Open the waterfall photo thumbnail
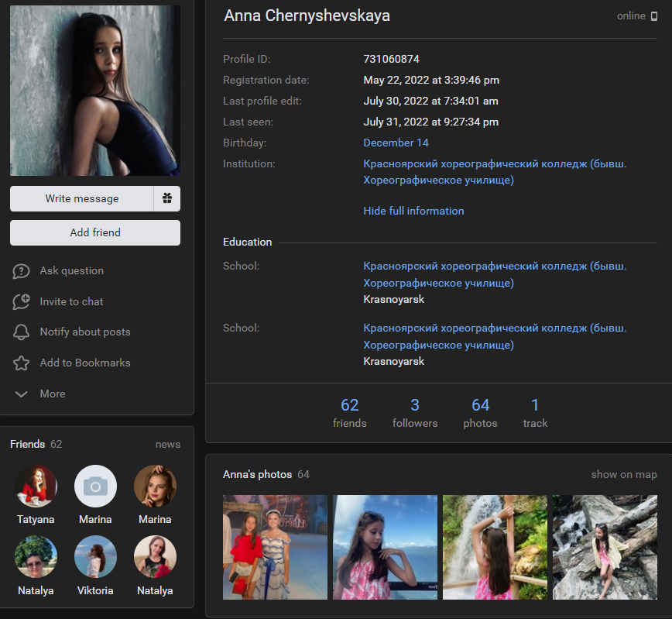672x619 pixels. [x=495, y=547]
